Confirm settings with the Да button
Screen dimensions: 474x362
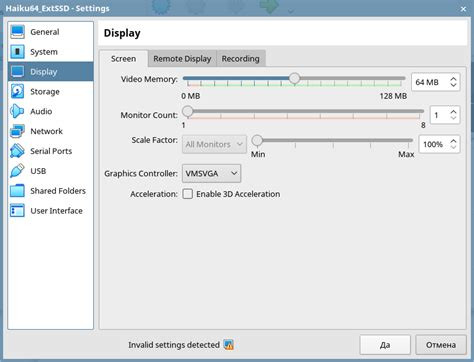coord(385,345)
